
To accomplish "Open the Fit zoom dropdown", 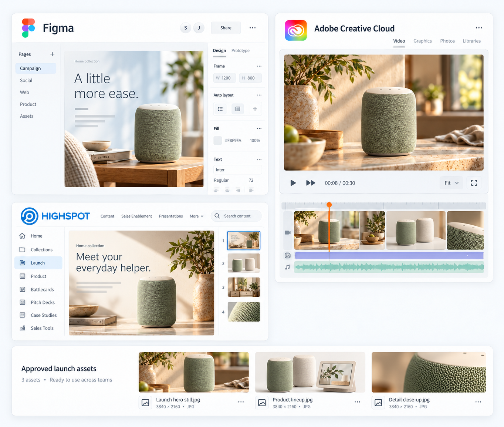I will tap(451, 183).
